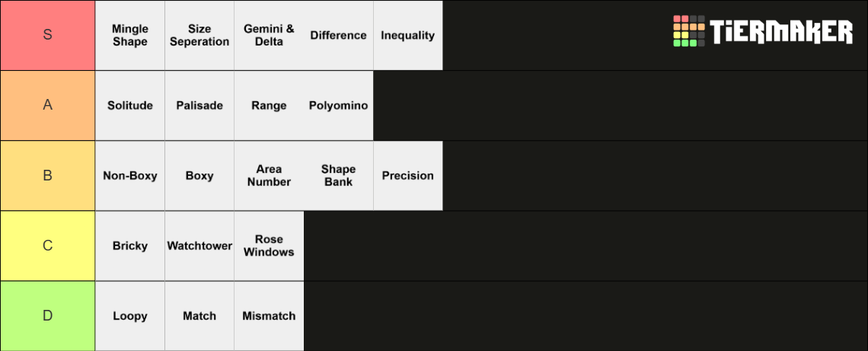Screen dimensions: 868x351
Task: Pick the Loopy tile in D tier
Action: [x=130, y=316]
